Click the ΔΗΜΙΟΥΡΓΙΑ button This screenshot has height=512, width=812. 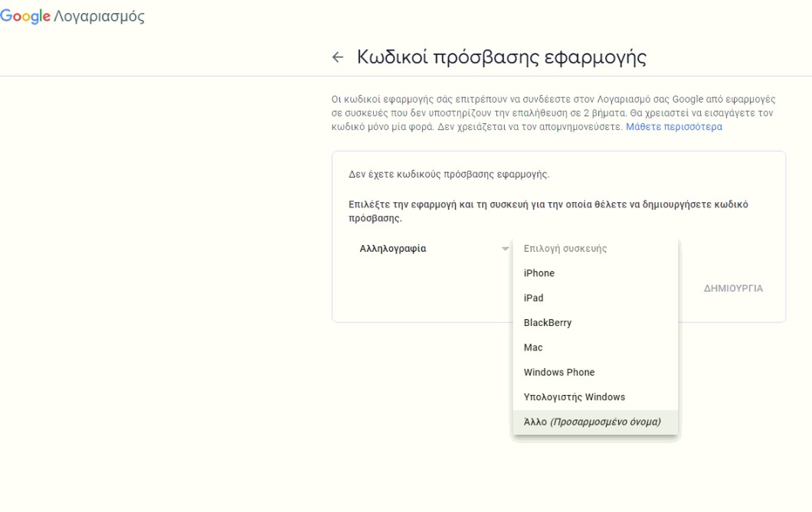click(733, 289)
